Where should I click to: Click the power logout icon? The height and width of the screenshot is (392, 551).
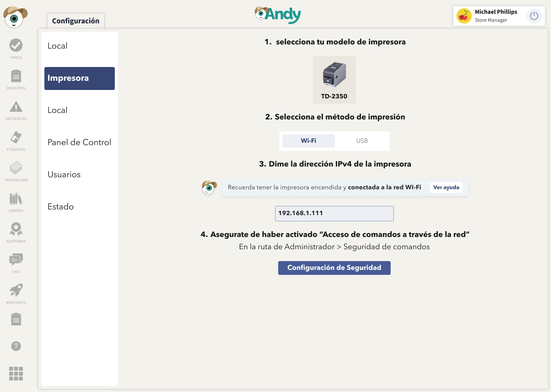click(x=534, y=16)
